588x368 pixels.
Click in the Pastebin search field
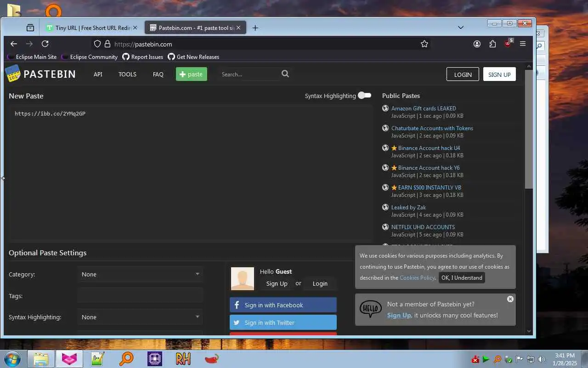pyautogui.click(x=249, y=74)
